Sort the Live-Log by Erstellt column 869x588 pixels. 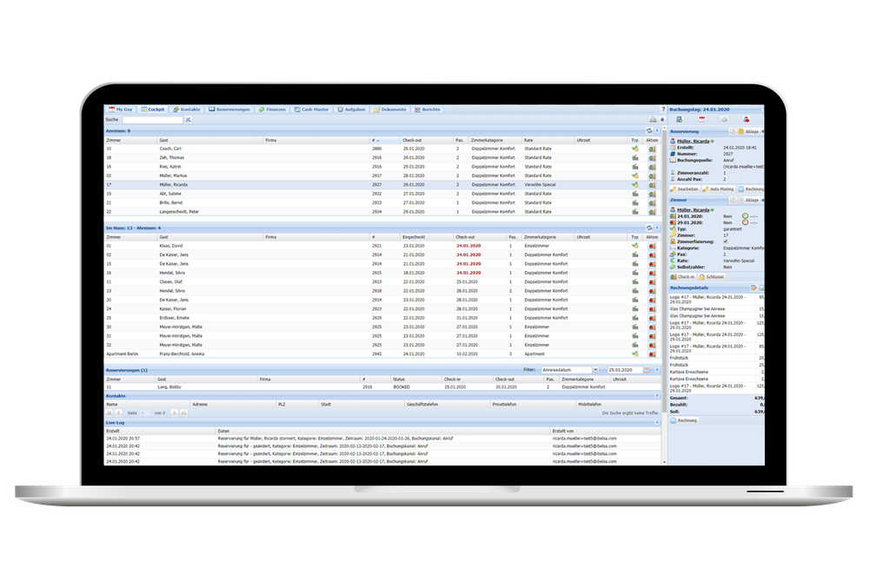pos(160,431)
